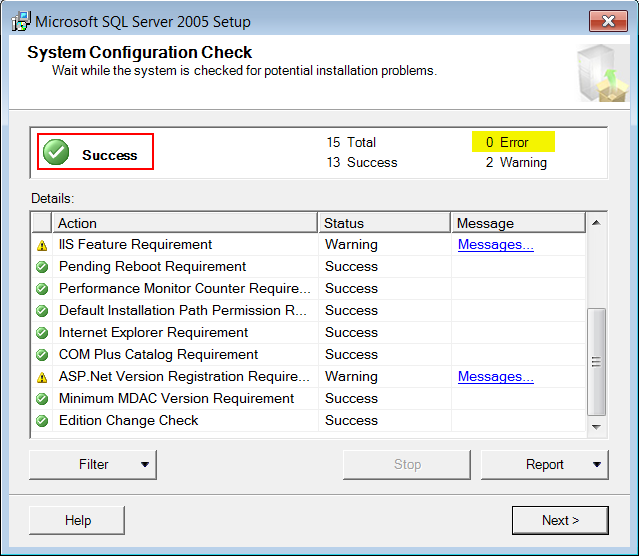Click the warning icon beside ASP.Net Version Registration

(x=42, y=377)
